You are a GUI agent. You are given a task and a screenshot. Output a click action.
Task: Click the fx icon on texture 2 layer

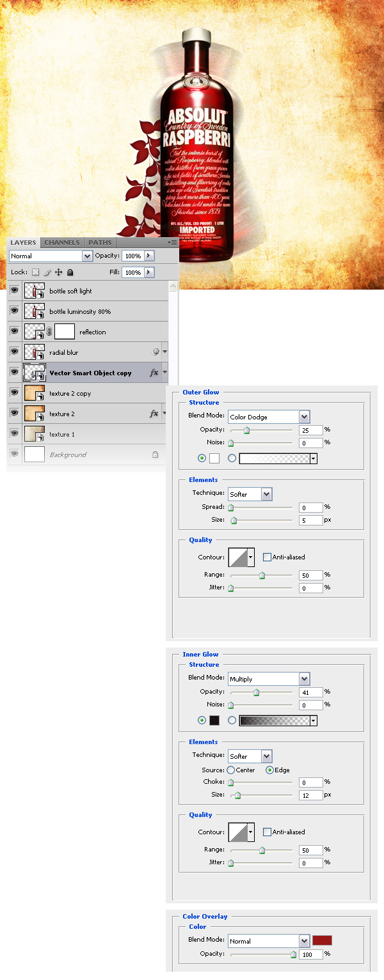(x=154, y=414)
